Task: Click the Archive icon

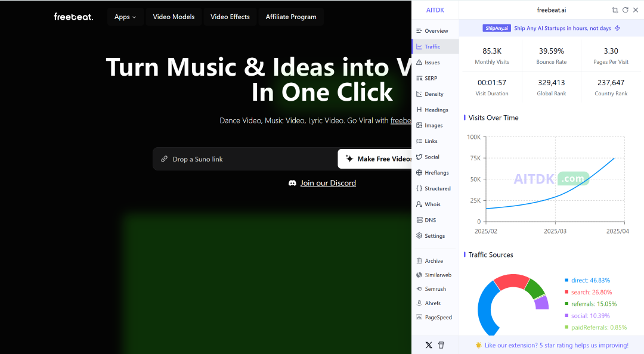Action: tap(419, 261)
